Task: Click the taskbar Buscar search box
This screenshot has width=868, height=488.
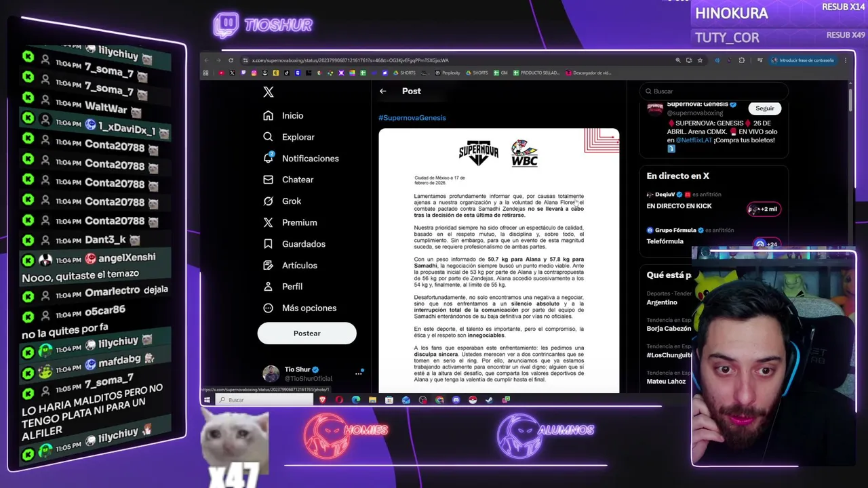Action: point(264,400)
